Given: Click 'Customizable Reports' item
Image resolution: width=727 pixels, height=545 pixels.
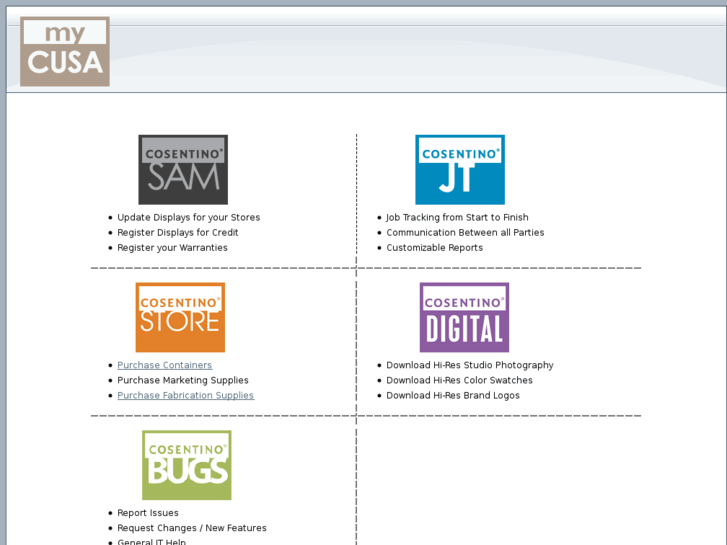Looking at the screenshot, I should [x=434, y=248].
